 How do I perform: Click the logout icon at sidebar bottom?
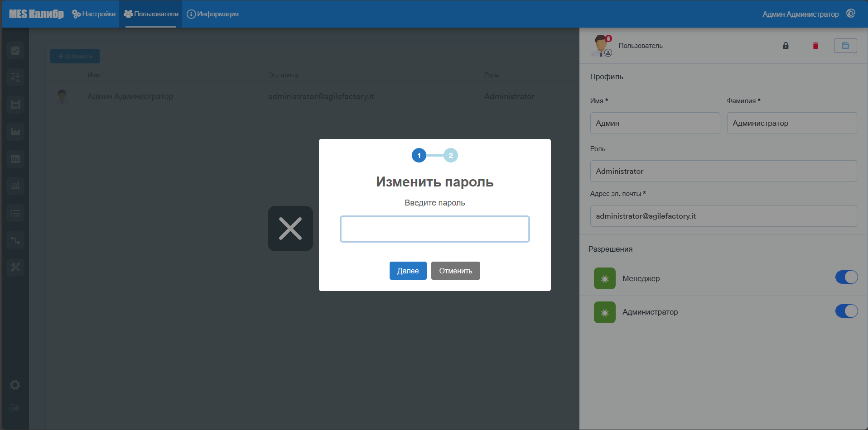click(15, 408)
